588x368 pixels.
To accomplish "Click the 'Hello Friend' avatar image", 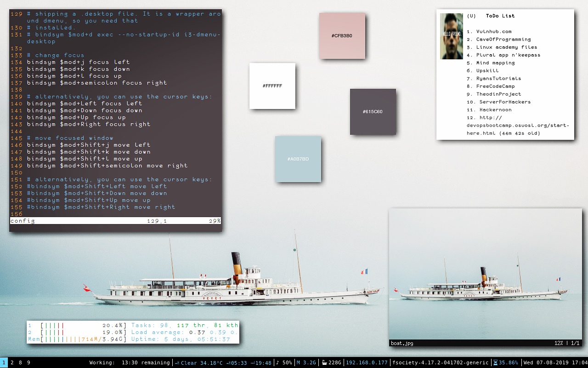I will click(x=452, y=36).
